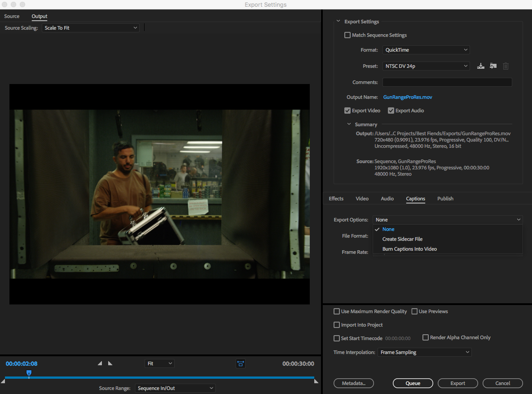
Task: Click the Set In Point triangle icon
Action: (100, 363)
